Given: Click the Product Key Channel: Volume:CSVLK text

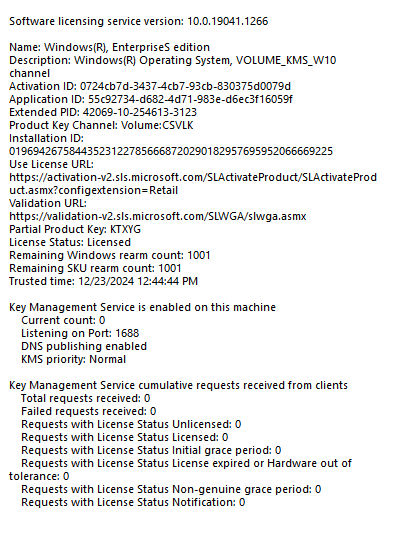Looking at the screenshot, I should coord(101,125).
